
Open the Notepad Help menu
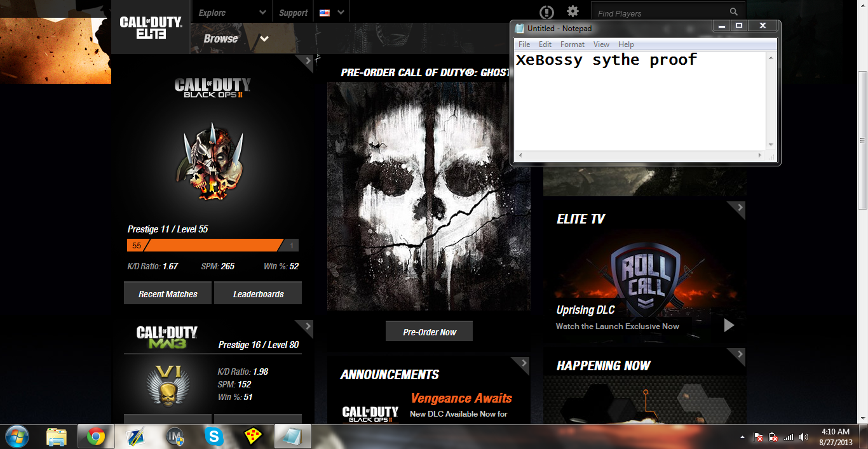pos(626,44)
